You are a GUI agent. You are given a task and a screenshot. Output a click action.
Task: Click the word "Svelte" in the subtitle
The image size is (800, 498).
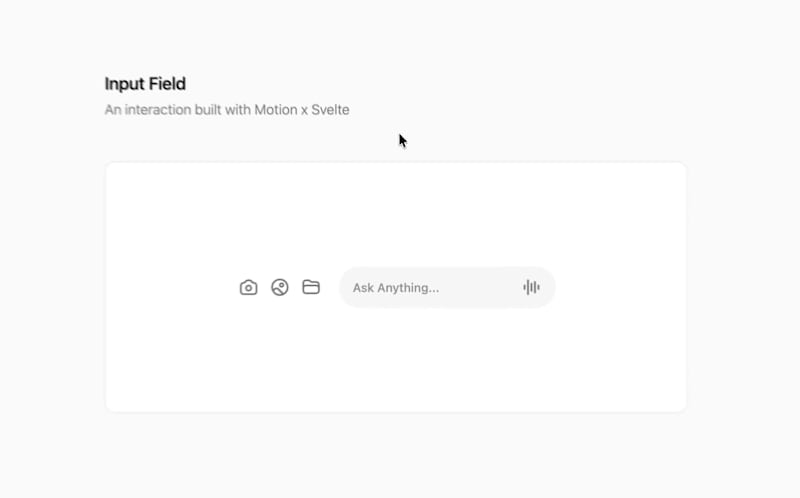330,110
